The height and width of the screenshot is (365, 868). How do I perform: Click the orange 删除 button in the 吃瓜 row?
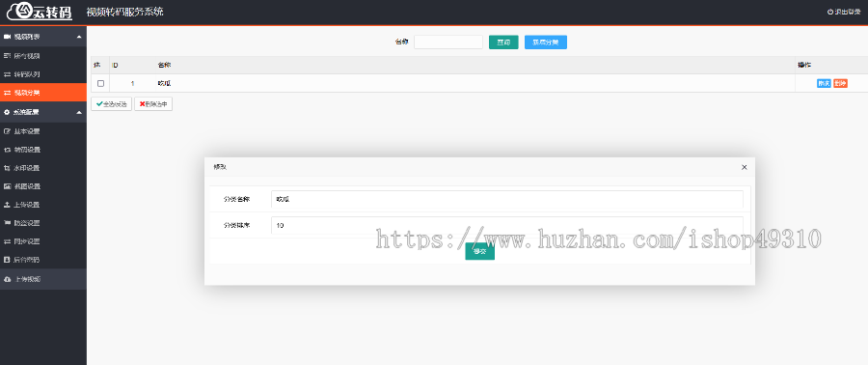(x=840, y=84)
